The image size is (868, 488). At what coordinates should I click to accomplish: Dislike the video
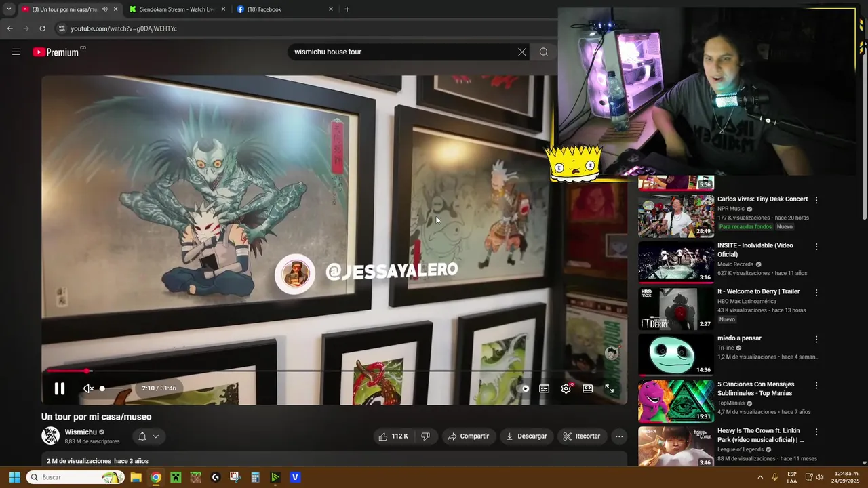(x=425, y=436)
